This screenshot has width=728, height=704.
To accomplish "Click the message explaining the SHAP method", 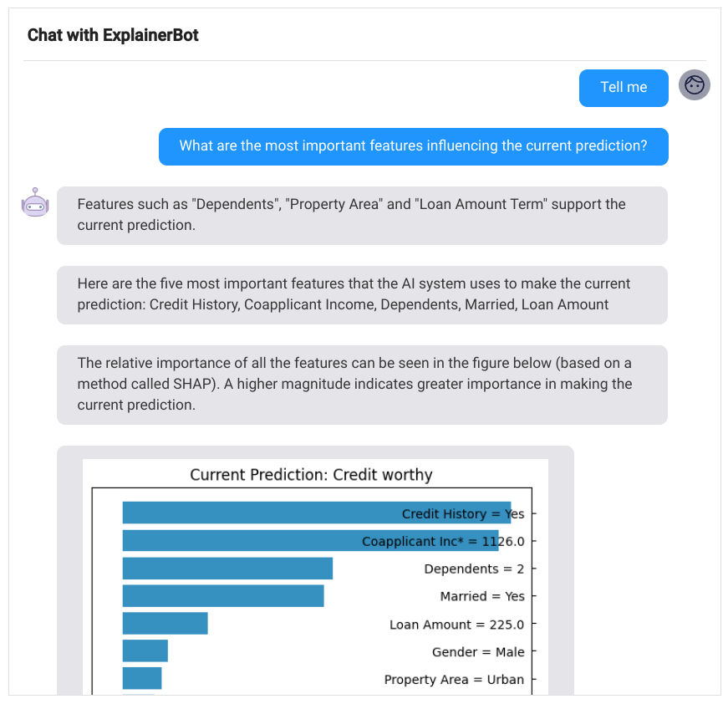I will tap(361, 384).
